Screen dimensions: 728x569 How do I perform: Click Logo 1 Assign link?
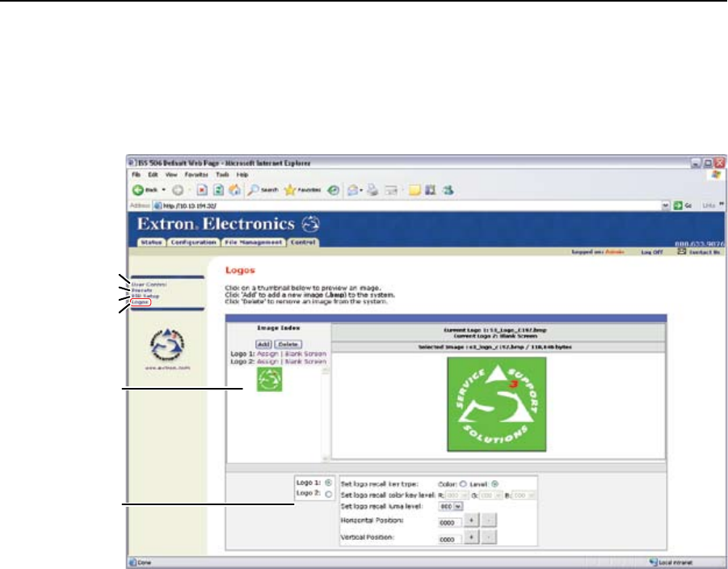tap(267, 353)
